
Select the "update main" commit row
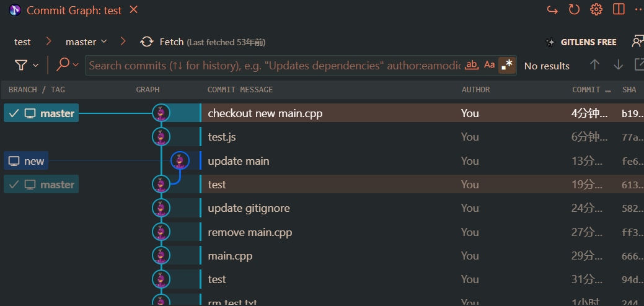pos(239,161)
